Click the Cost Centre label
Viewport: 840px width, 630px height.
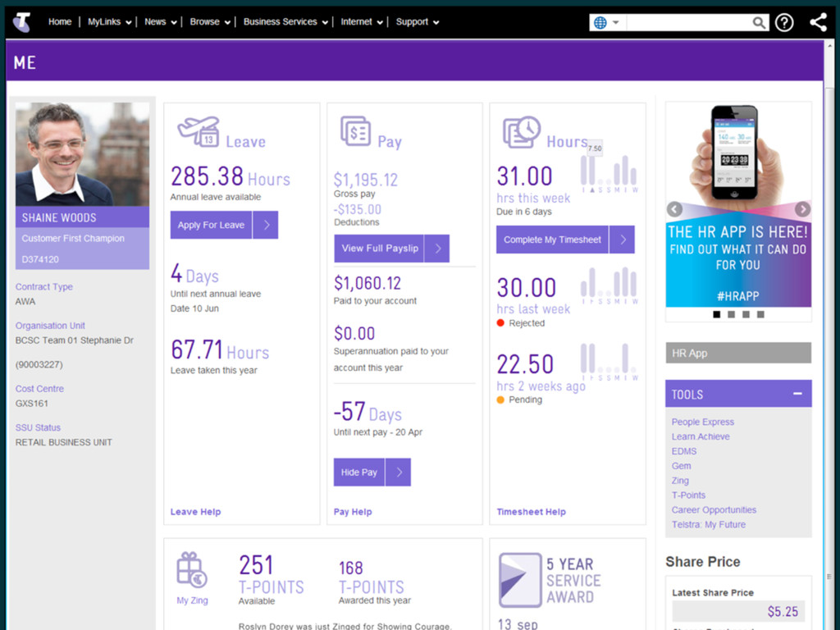click(39, 388)
